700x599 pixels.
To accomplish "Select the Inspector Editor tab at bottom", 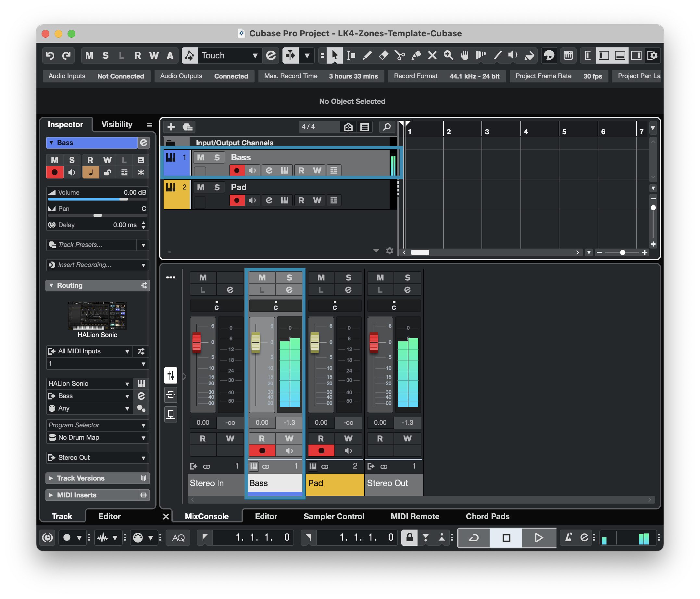I will click(109, 517).
